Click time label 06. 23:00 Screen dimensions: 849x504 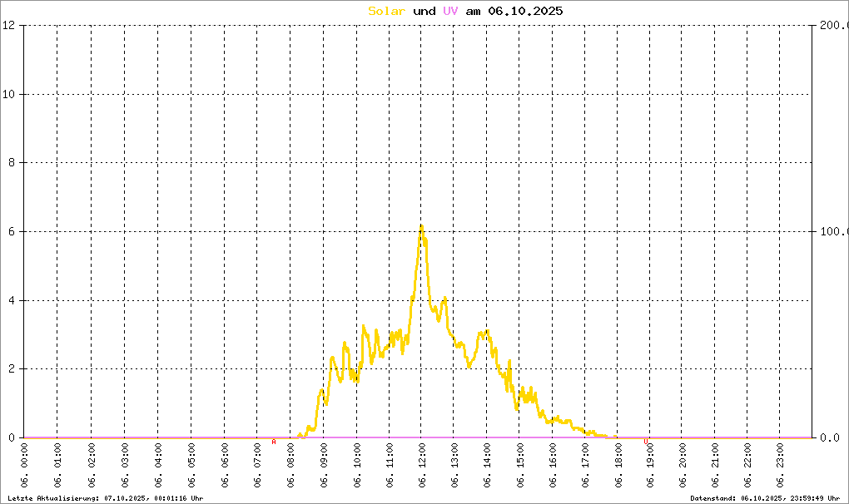[780, 465]
